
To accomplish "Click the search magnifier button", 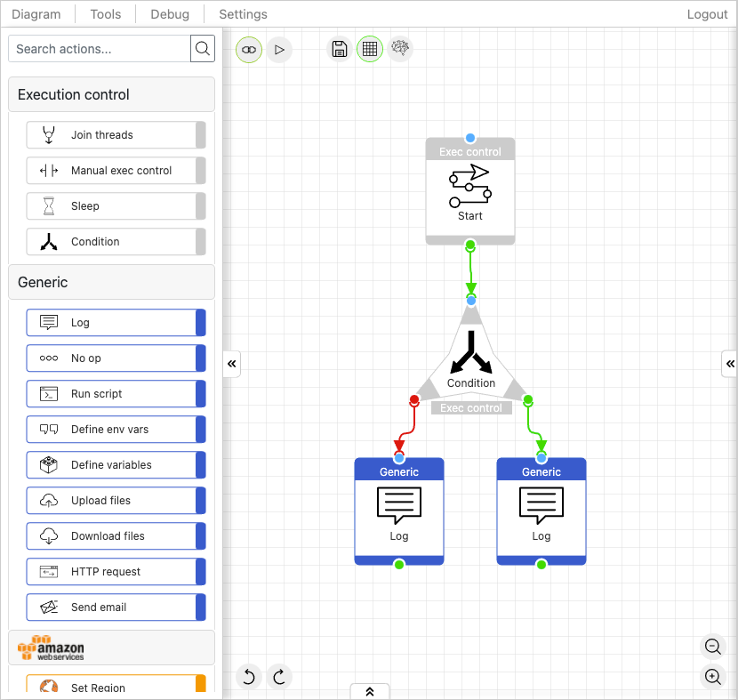I will pos(203,49).
